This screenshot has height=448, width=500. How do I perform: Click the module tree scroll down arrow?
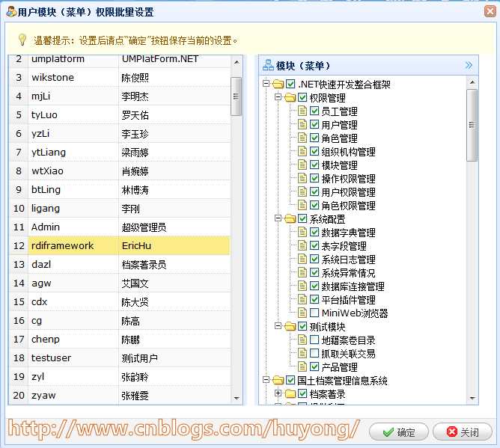click(x=472, y=398)
